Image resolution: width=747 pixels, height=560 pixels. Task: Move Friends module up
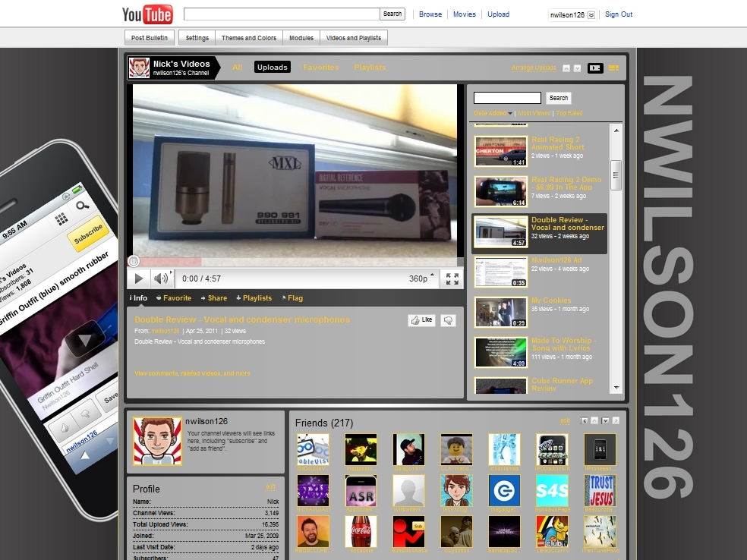pyautogui.click(x=594, y=420)
